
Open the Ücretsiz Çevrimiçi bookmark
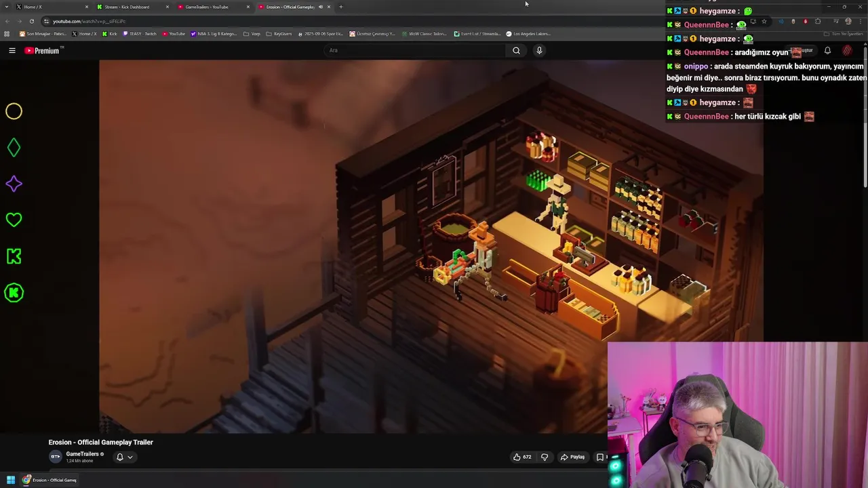tap(372, 34)
